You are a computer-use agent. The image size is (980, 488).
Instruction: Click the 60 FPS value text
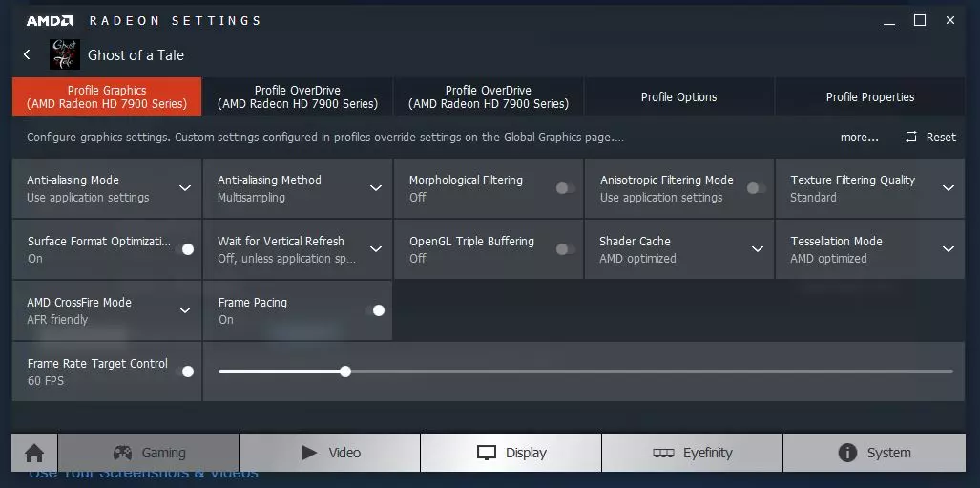[46, 380]
